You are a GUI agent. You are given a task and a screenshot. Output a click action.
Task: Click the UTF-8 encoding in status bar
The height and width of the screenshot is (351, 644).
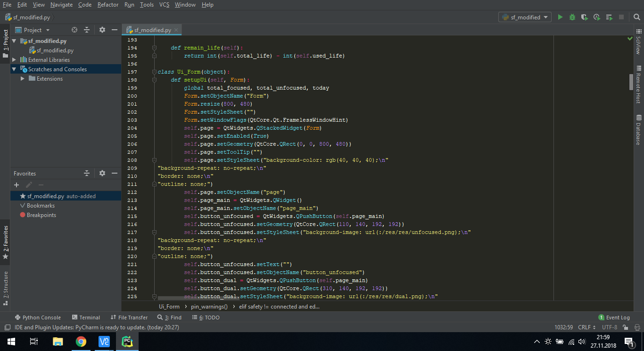pyautogui.click(x=609, y=327)
